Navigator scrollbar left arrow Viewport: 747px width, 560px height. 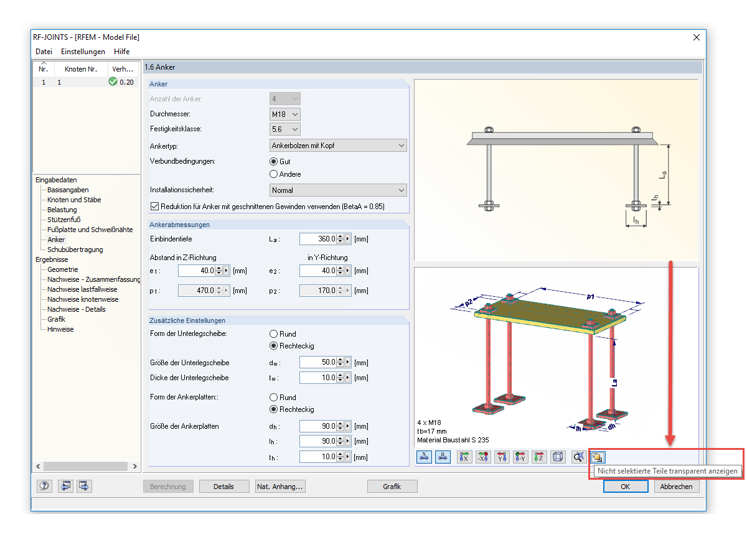pyautogui.click(x=38, y=466)
